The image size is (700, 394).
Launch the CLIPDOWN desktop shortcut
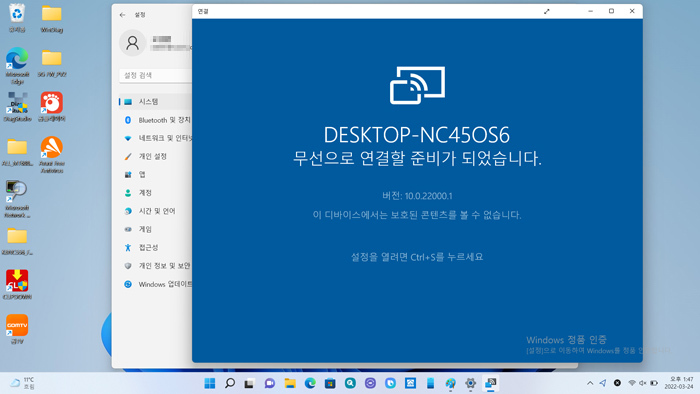pyautogui.click(x=17, y=285)
